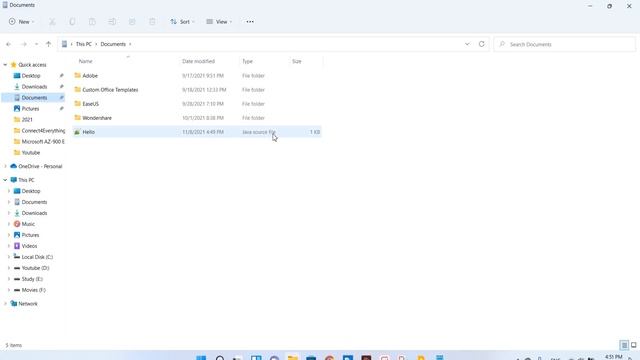The width and height of the screenshot is (640, 360).
Task: Expand the address bar history dropdown
Action: point(467,44)
